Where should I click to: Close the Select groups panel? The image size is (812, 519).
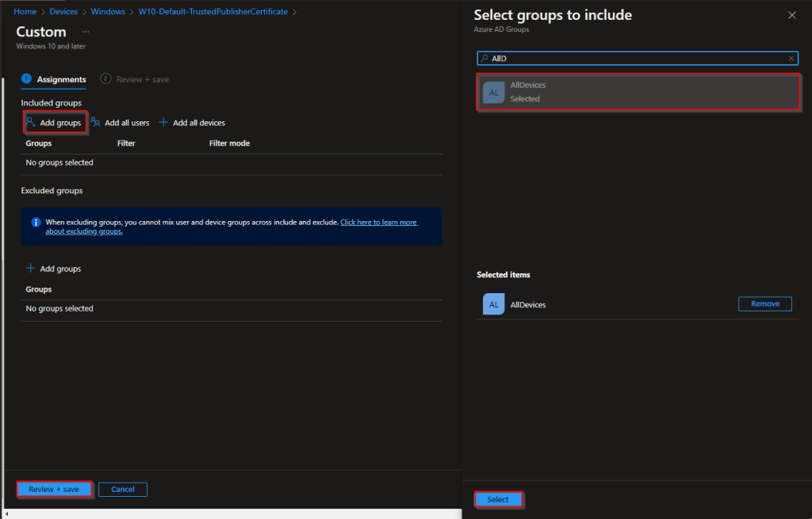(791, 15)
